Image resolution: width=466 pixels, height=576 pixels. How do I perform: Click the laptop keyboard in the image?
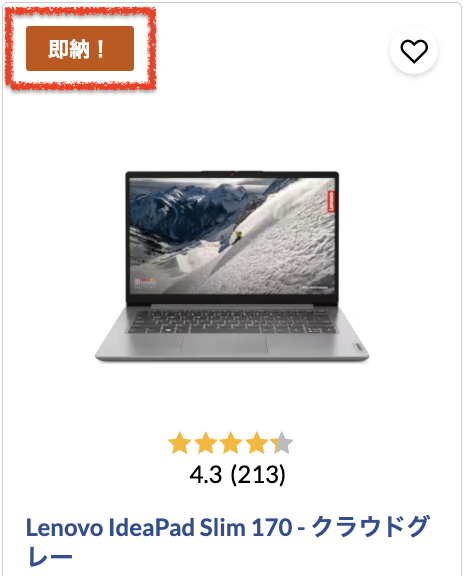(x=231, y=321)
